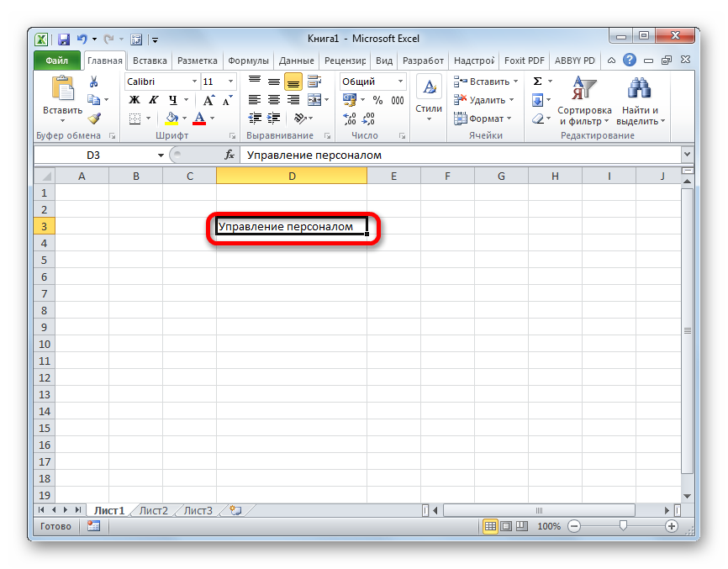
Task: Toggle center horizontal text alignment
Action: [273, 100]
